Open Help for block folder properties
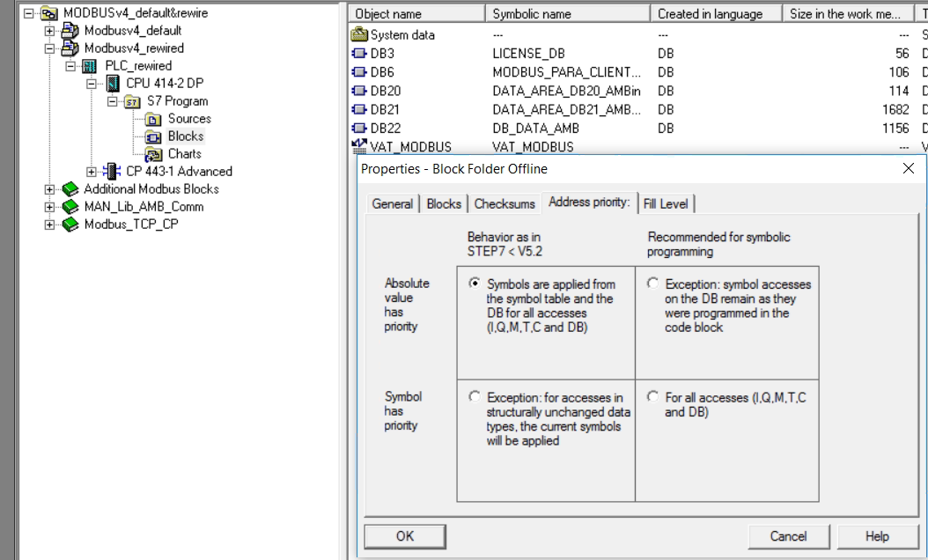 click(x=877, y=536)
